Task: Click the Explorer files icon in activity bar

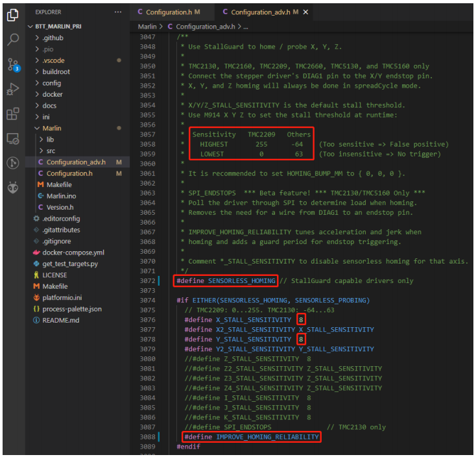Action: pos(13,14)
